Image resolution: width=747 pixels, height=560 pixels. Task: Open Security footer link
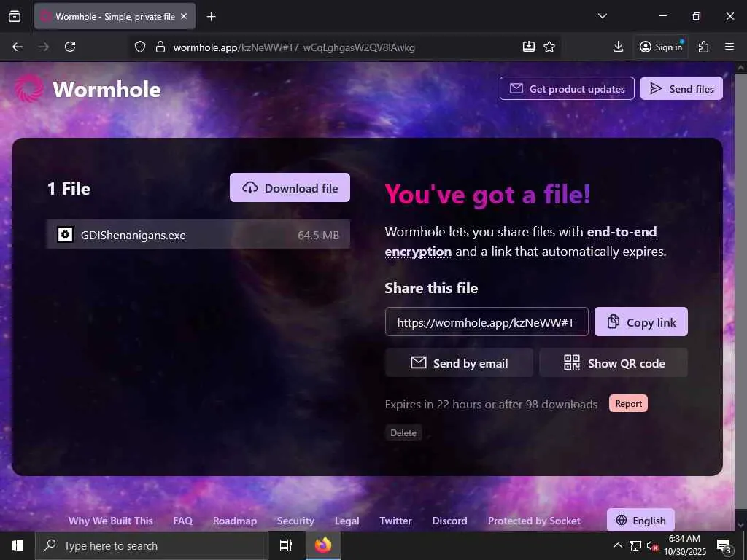(x=295, y=521)
